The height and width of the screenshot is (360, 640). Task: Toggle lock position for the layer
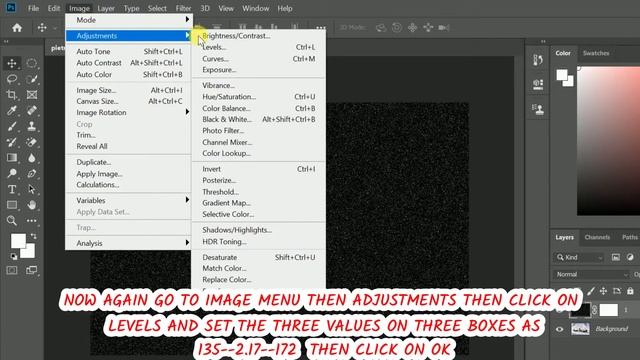tap(603, 291)
